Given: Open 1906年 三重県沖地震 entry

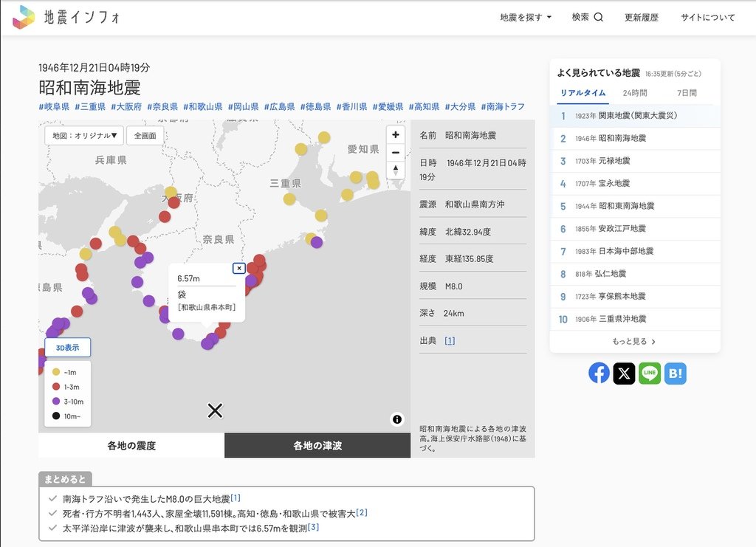Looking at the screenshot, I should (x=635, y=319).
